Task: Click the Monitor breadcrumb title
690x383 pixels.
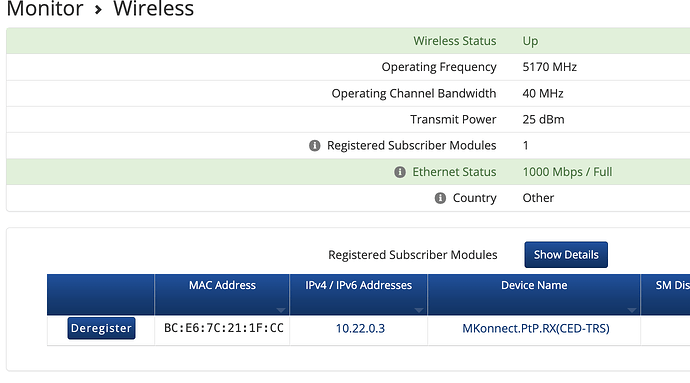Action: pos(45,9)
